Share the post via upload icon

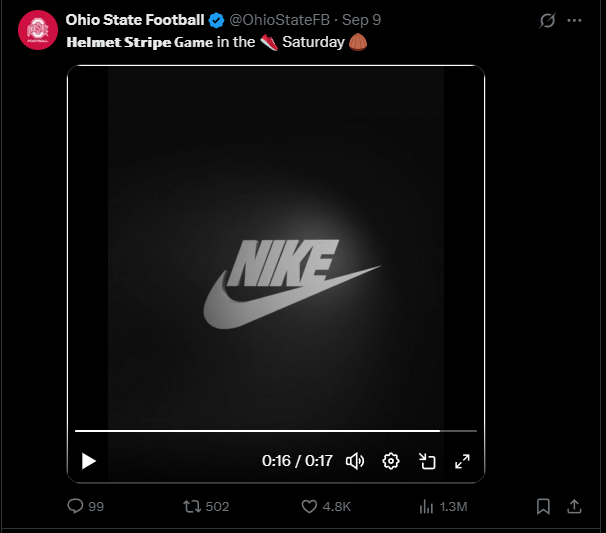574,506
